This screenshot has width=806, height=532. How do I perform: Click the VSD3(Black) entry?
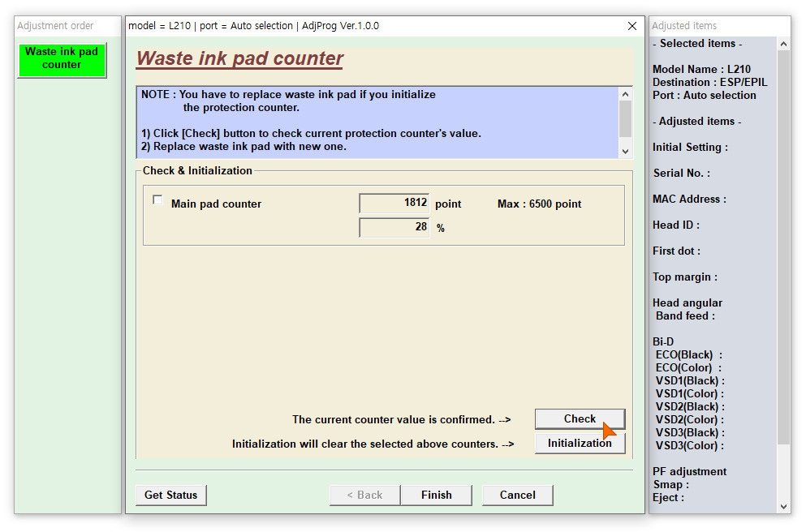coord(690,432)
